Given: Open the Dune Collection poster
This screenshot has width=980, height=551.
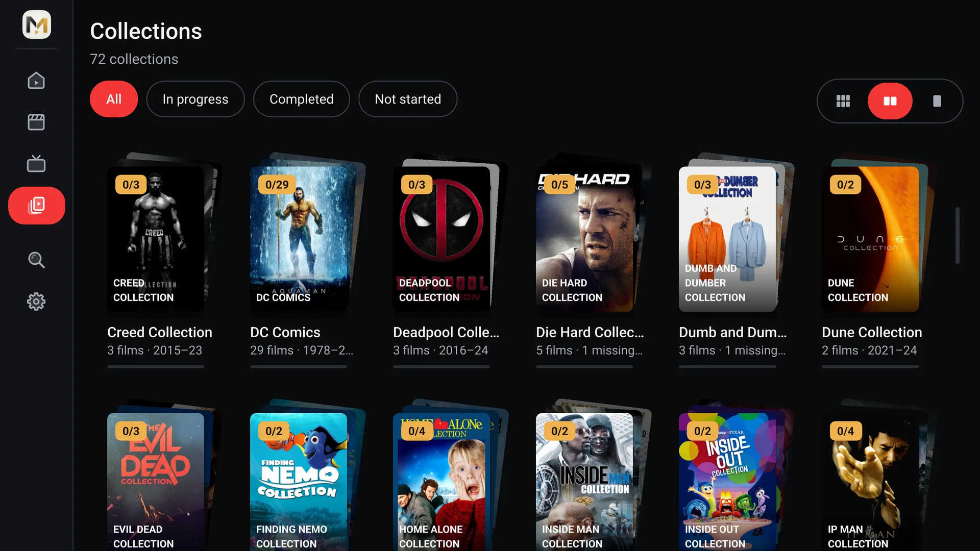Looking at the screenshot, I should (x=870, y=239).
